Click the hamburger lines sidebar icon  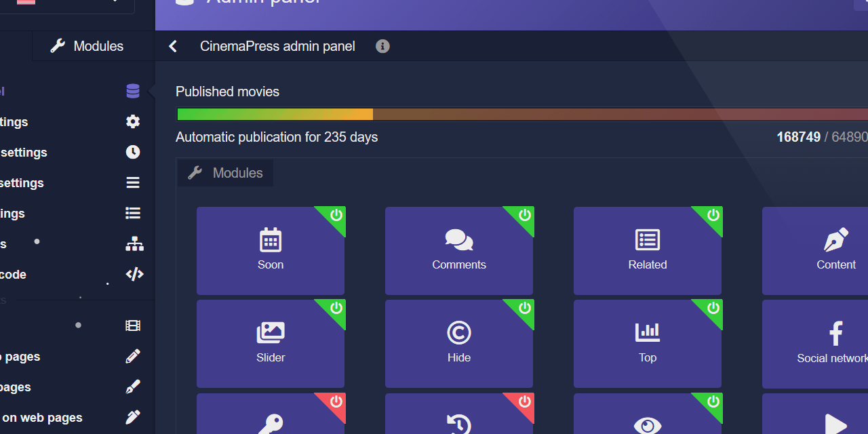point(133,182)
